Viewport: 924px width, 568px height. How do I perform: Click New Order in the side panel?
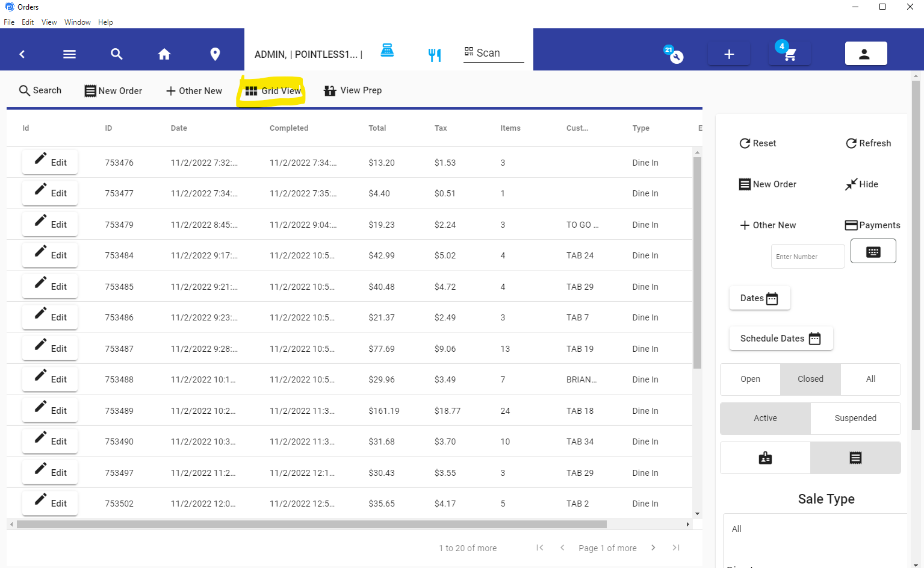click(x=767, y=184)
